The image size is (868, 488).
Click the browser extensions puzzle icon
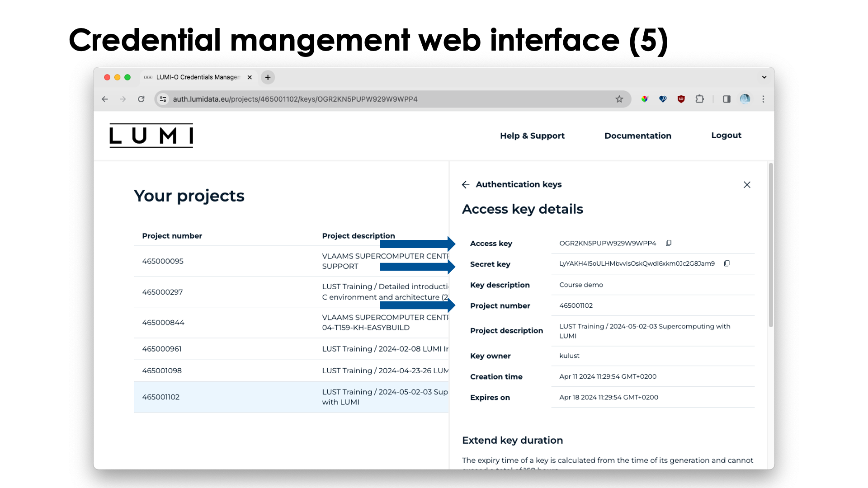[x=700, y=99]
